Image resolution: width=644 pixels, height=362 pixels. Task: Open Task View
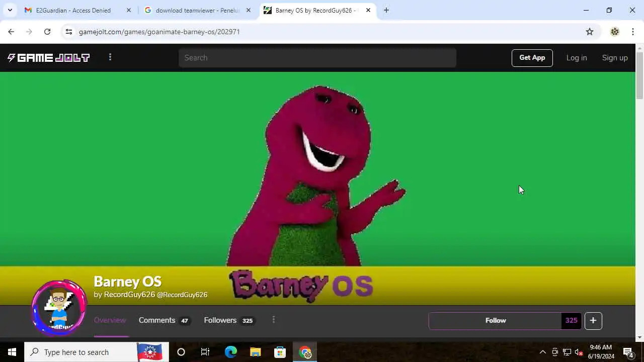click(x=205, y=352)
